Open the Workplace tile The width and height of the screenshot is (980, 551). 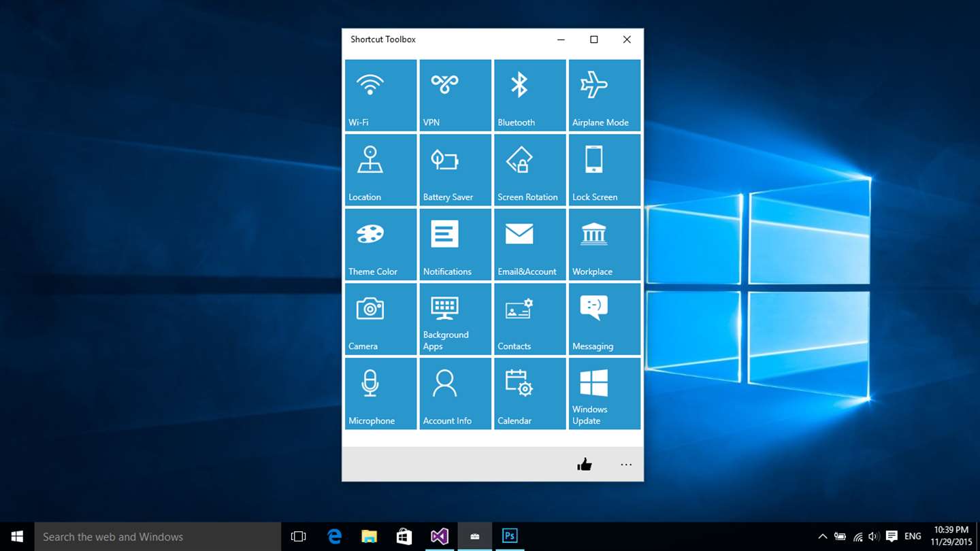604,244
